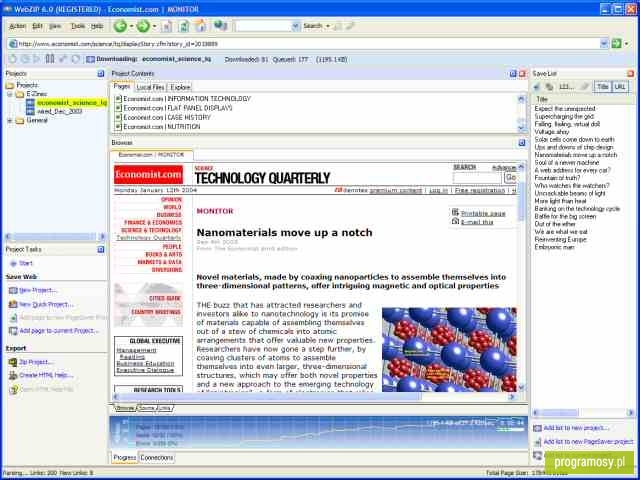Open the Forward button history dropdown arrow

[154, 27]
